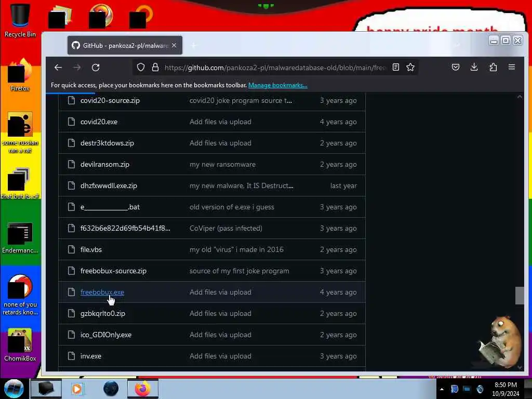532x399 pixels.
Task: Open the media player taskbar icon
Action: coord(77,389)
